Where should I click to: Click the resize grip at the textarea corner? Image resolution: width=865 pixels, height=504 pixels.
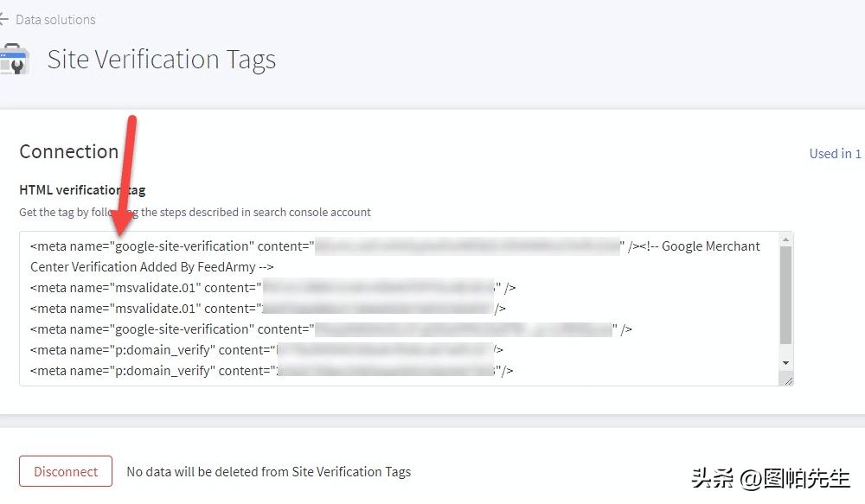click(788, 378)
